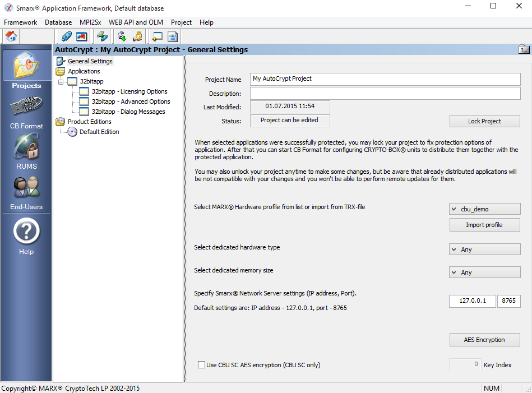Click the blue USB dongle toolbar icon
The image size is (532, 393).
coord(67,36)
